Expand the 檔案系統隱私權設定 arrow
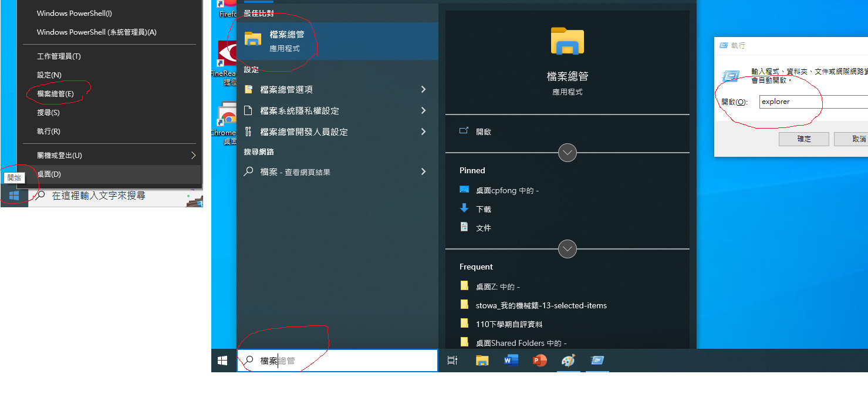The width and height of the screenshot is (868, 394). [x=423, y=110]
